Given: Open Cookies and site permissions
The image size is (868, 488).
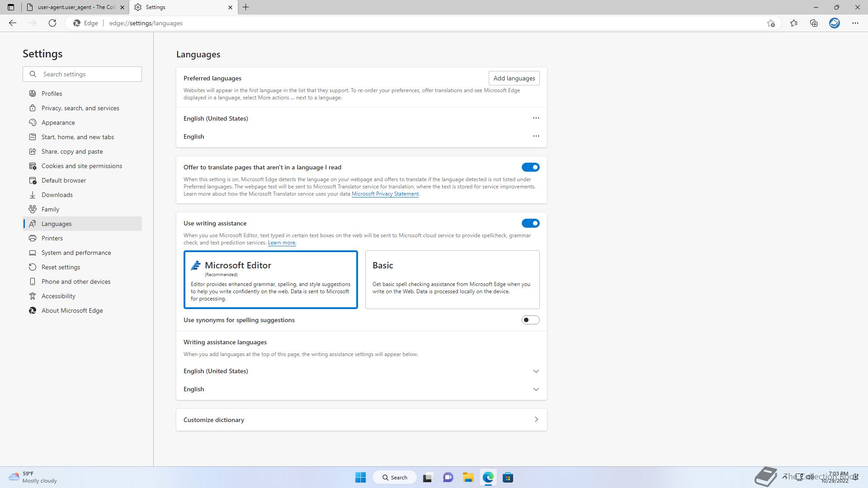Looking at the screenshot, I should pos(82,166).
